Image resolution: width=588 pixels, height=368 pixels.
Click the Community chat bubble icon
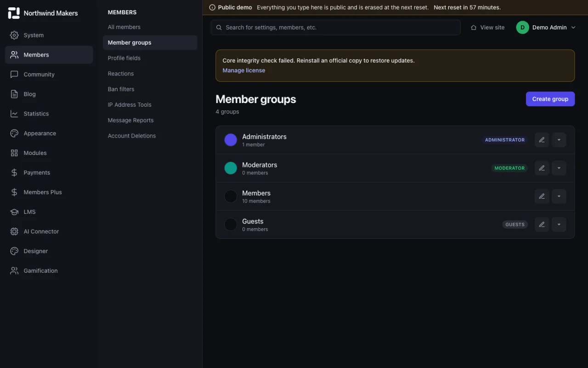pyautogui.click(x=14, y=74)
